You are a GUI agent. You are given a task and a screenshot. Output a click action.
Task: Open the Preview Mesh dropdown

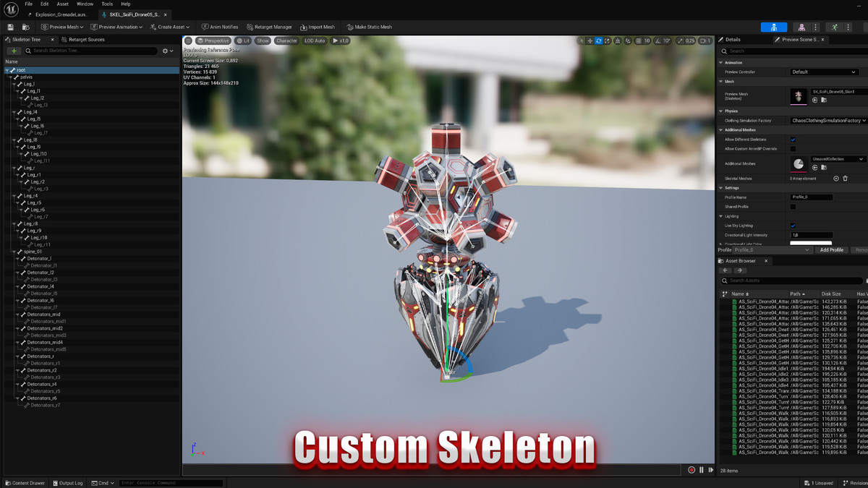click(64, 27)
